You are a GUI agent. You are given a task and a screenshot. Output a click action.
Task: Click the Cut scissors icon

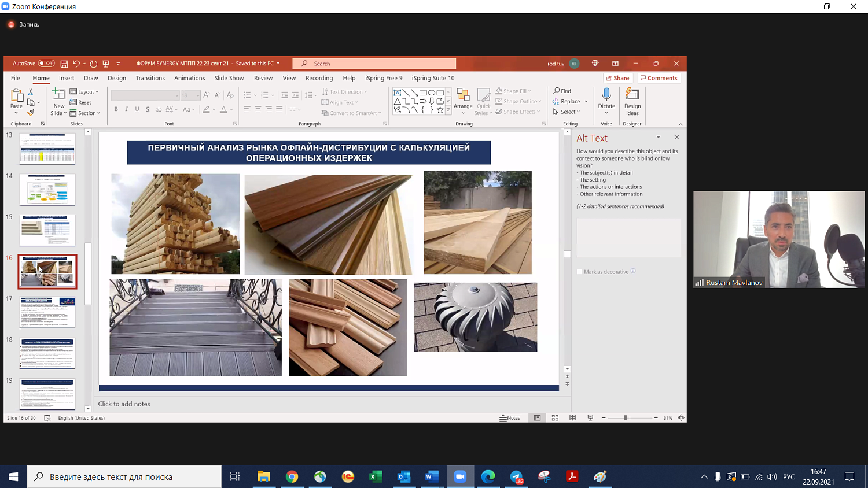pyautogui.click(x=31, y=92)
